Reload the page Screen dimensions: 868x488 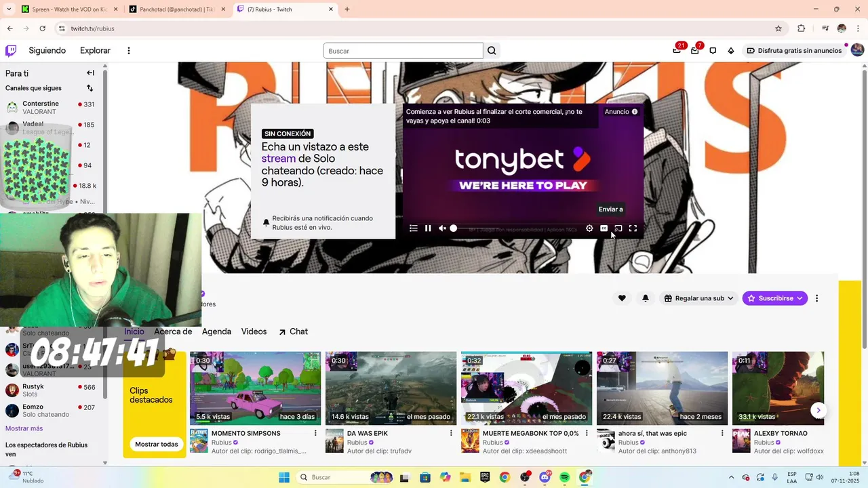click(42, 28)
